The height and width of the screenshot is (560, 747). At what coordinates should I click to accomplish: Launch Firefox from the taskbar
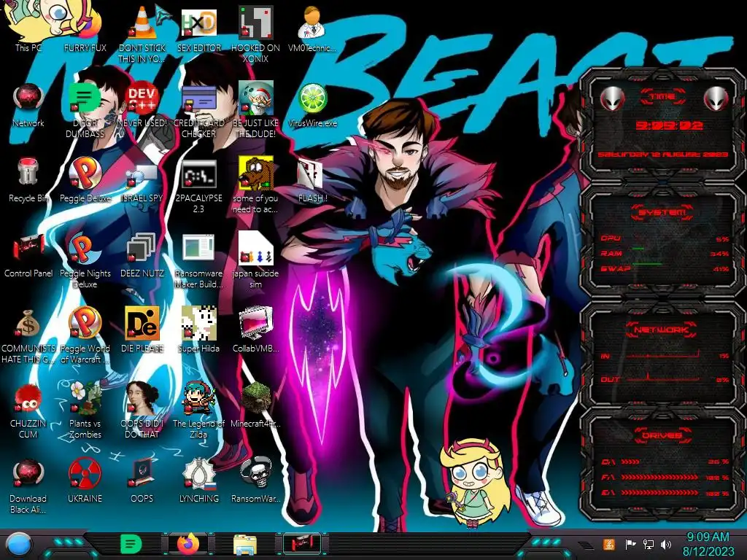coord(189,544)
